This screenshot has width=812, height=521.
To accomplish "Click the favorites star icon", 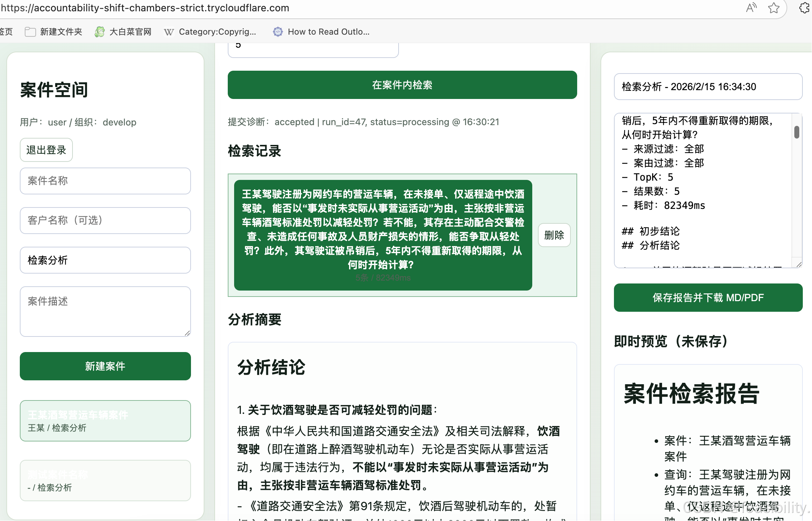I will 773,8.
